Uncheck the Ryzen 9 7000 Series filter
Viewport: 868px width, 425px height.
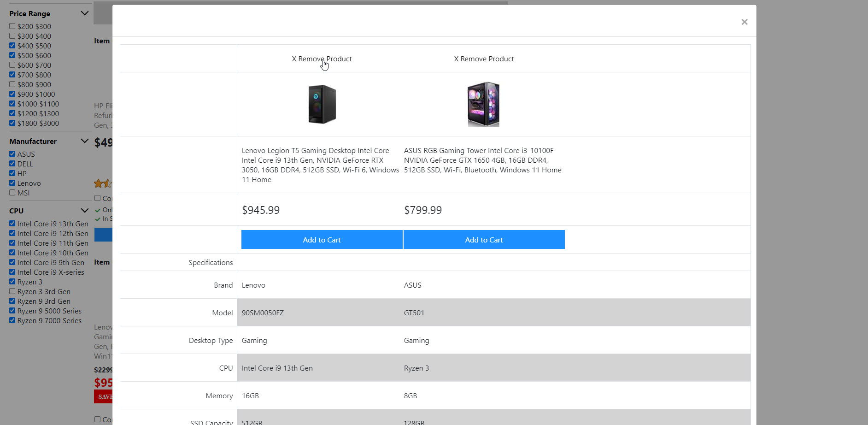[12, 320]
